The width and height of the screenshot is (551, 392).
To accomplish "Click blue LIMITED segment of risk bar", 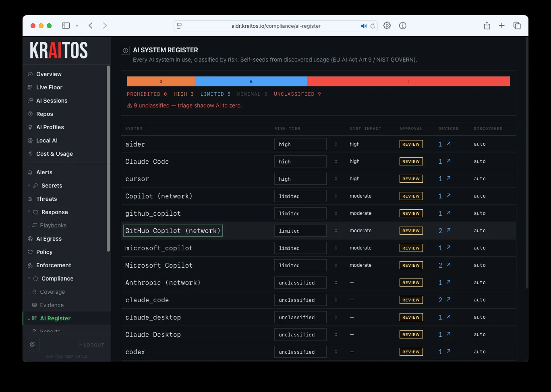I will click(x=251, y=81).
